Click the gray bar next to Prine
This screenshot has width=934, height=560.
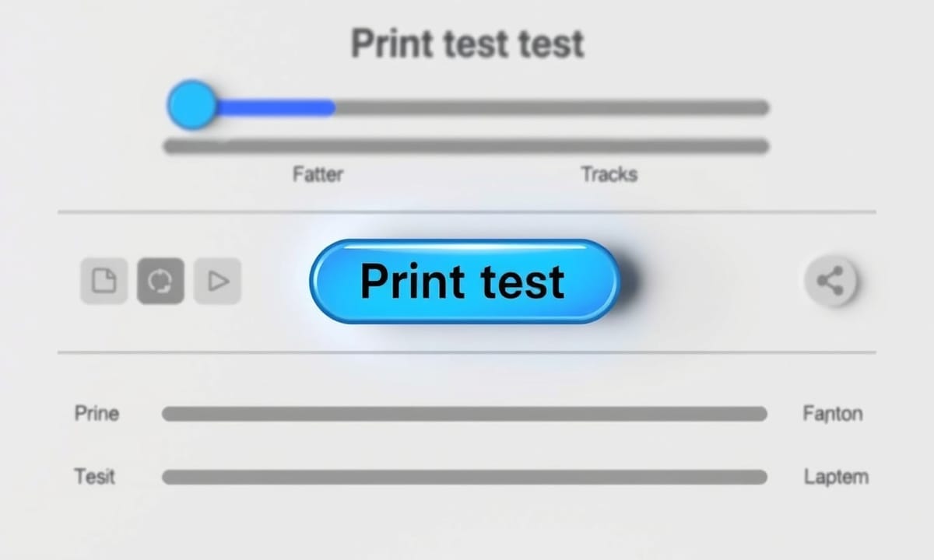pyautogui.click(x=464, y=414)
